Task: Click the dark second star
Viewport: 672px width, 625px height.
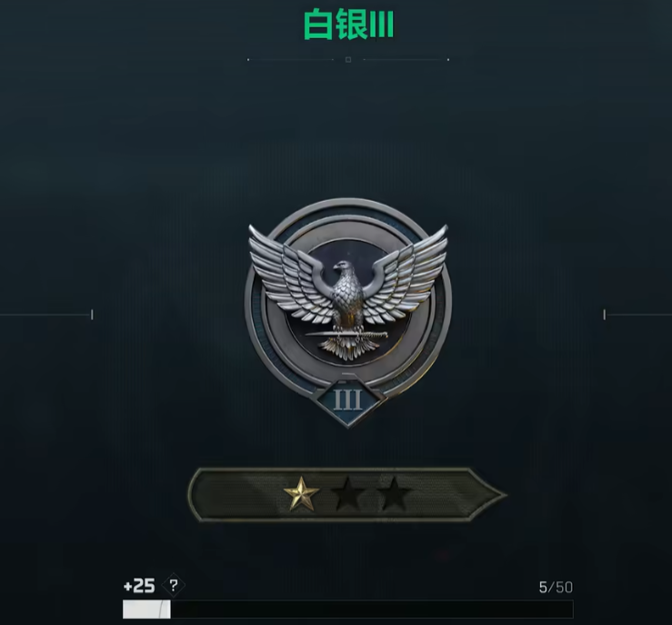Action: coord(347,494)
